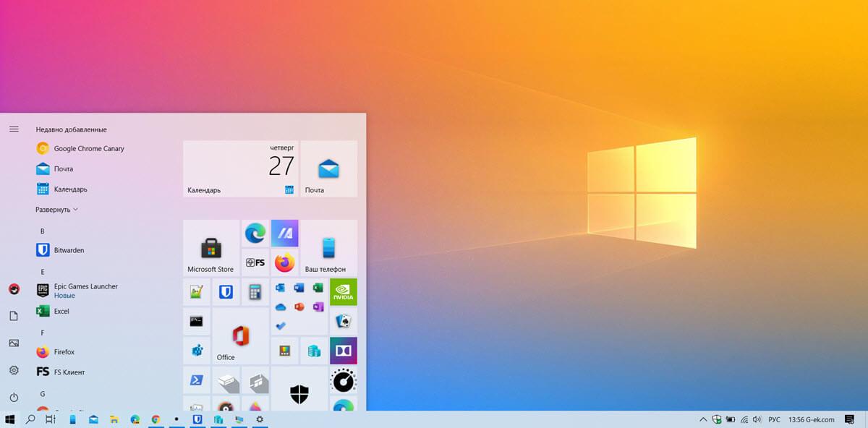
Task: Open the Wi-Fi network tray icon
Action: pyautogui.click(x=744, y=419)
